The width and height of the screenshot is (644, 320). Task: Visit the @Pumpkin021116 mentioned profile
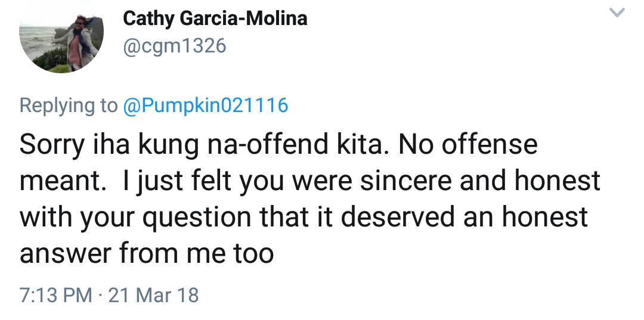click(x=205, y=105)
